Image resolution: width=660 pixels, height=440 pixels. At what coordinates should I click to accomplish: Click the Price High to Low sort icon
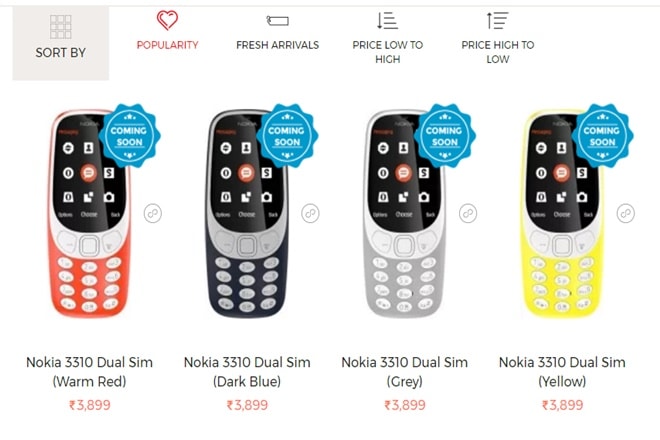pos(498,20)
